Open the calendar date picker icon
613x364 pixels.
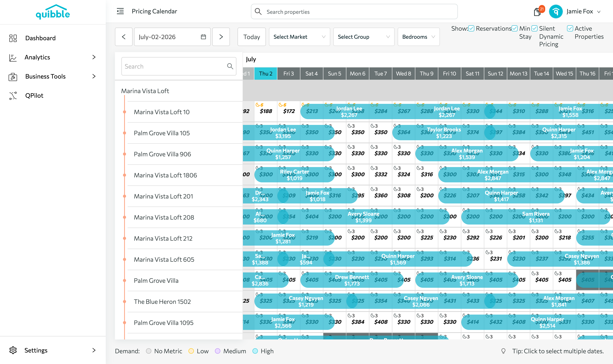click(x=203, y=37)
